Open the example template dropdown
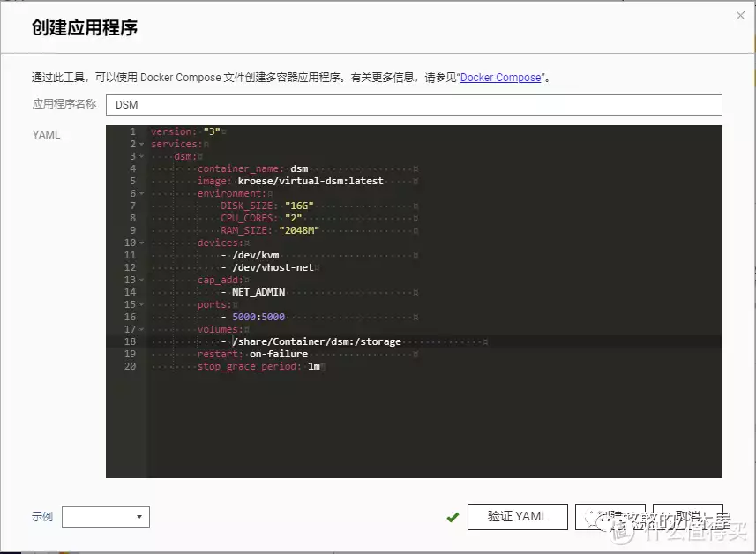Viewport: 756px width, 554px height. coord(106,517)
